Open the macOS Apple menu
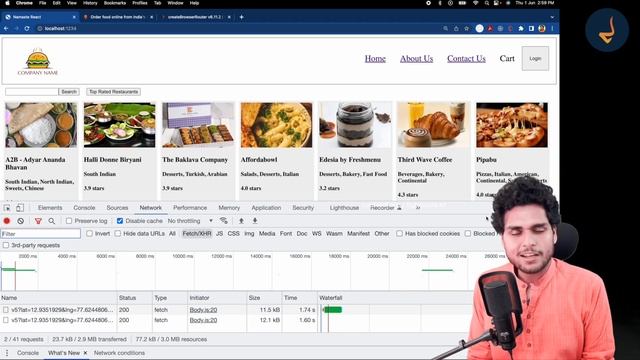 pyautogui.click(x=7, y=3)
